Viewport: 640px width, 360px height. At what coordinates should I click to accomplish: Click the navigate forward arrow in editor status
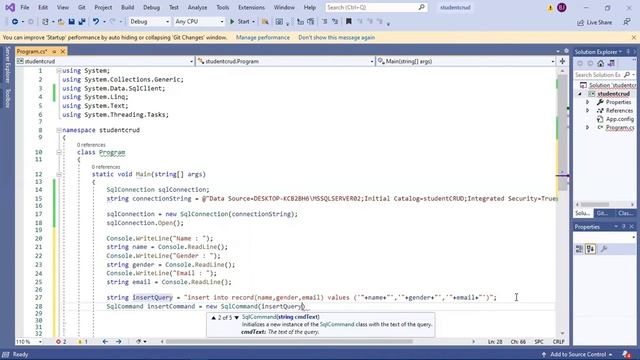[118, 342]
